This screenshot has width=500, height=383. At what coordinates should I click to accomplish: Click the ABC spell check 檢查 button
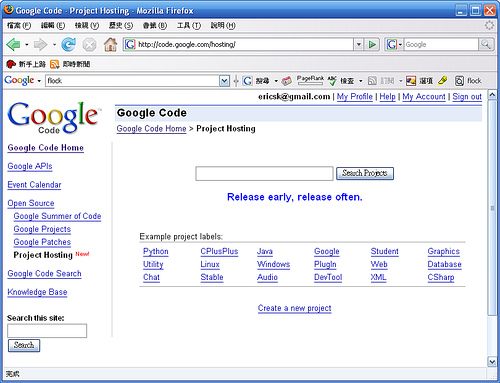pos(340,81)
